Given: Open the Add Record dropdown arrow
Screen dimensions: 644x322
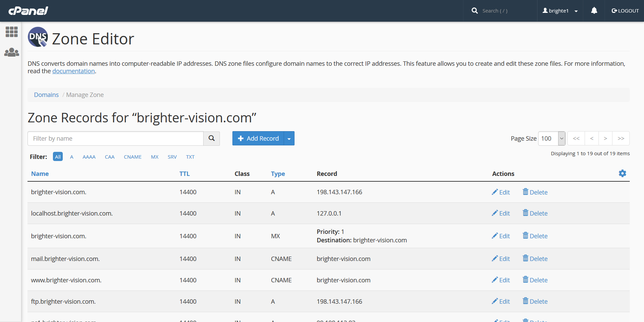Looking at the screenshot, I should (289, 138).
